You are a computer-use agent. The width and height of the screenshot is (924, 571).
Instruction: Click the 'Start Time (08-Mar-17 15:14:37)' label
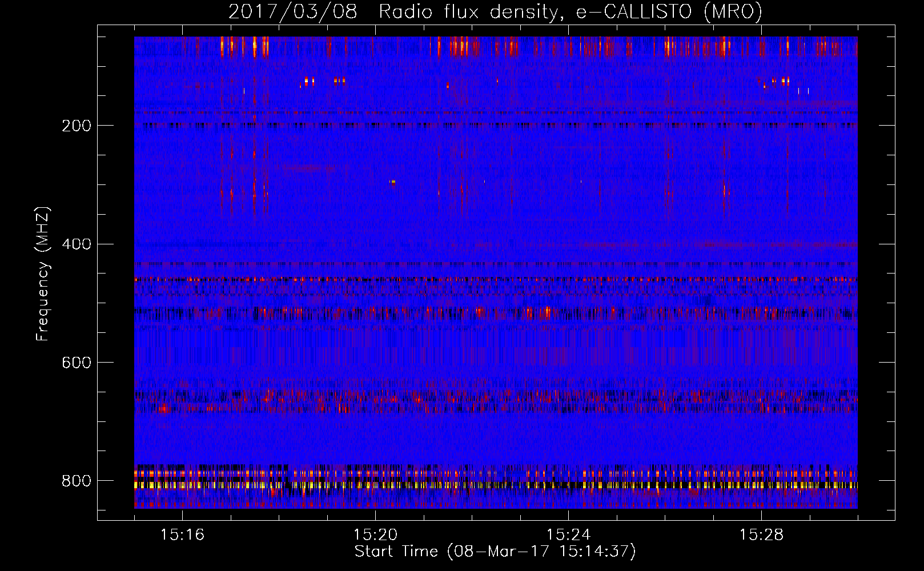[495, 552]
